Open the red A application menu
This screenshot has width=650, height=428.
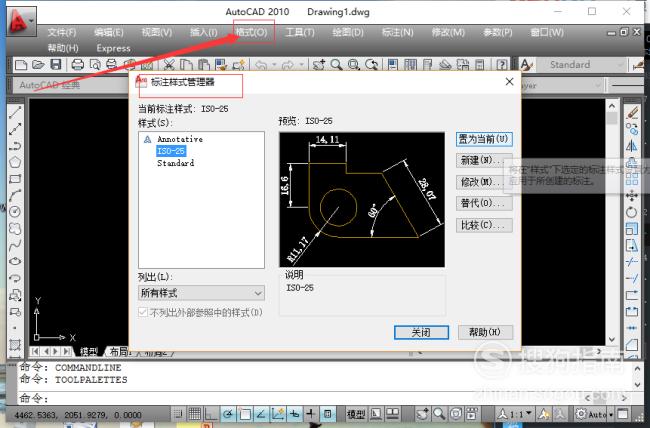point(21,21)
